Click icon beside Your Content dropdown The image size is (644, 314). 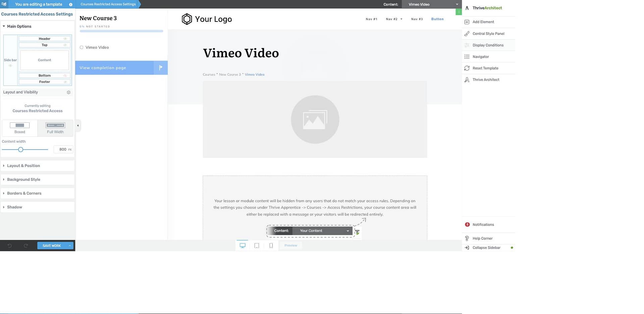point(357,232)
